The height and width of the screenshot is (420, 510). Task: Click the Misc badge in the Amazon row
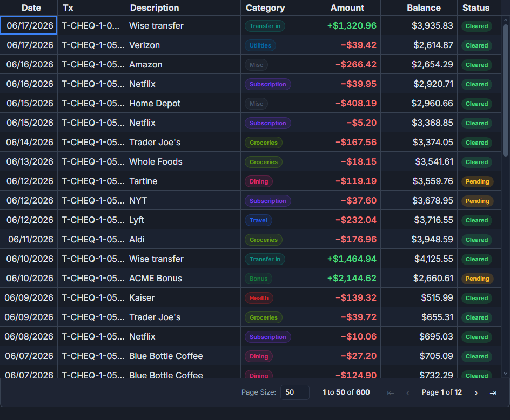click(x=256, y=65)
